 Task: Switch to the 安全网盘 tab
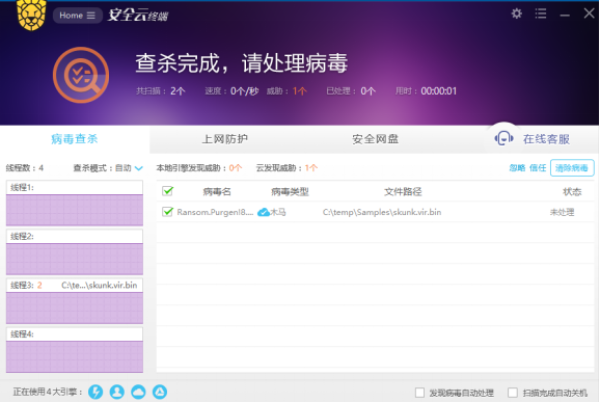coord(375,139)
